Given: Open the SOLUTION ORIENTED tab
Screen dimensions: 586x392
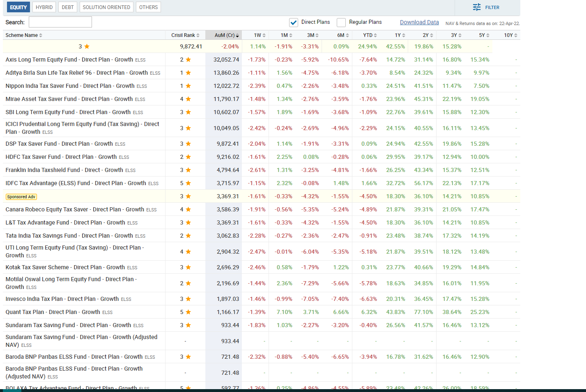Looking at the screenshot, I should pos(106,7).
